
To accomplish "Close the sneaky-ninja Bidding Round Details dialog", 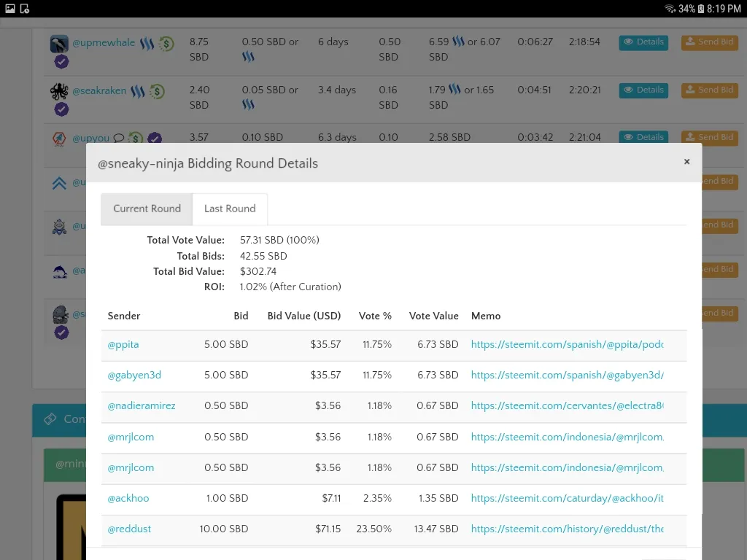I will (x=686, y=162).
